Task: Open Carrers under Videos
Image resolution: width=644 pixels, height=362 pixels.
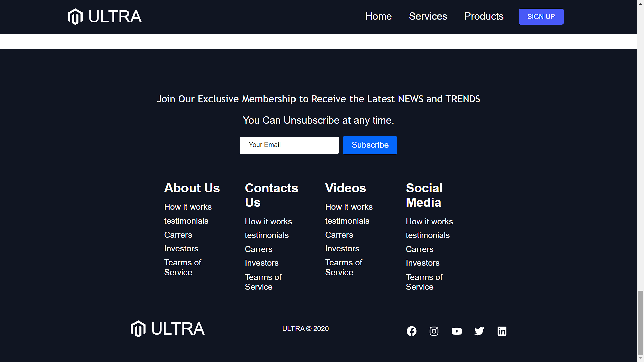Action: click(x=339, y=235)
